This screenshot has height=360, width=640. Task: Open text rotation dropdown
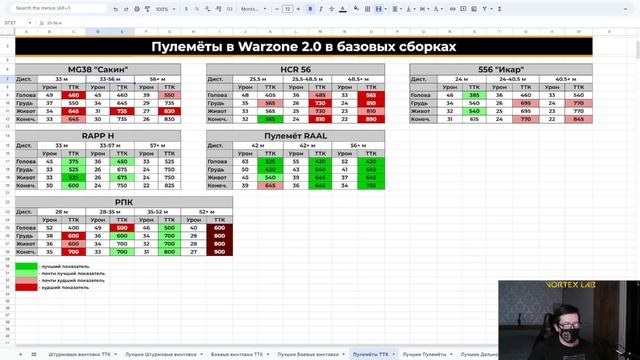click(x=437, y=9)
